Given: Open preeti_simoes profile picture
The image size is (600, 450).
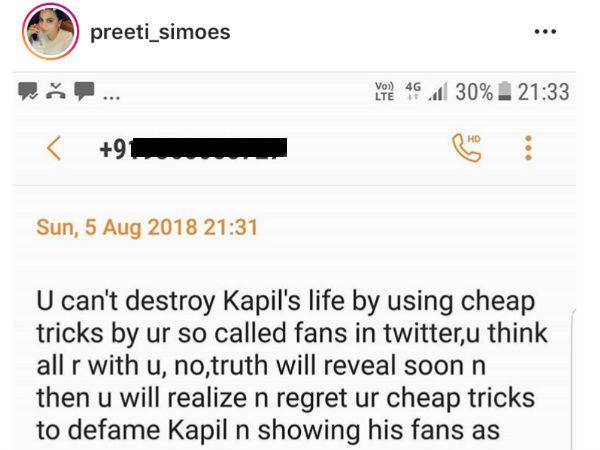Looking at the screenshot, I should tap(50, 33).
